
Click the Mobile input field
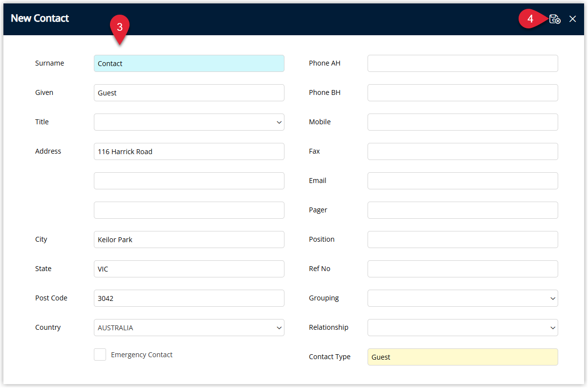[x=463, y=122]
